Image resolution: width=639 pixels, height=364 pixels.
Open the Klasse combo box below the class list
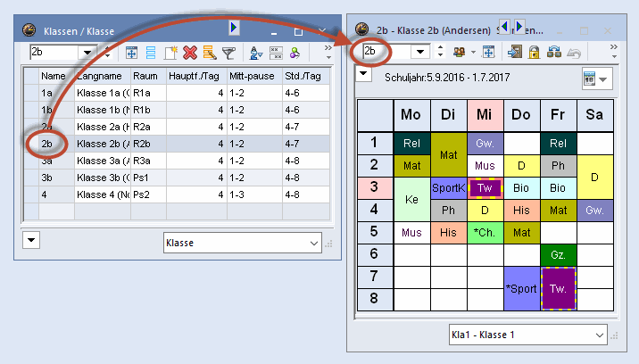pos(243,243)
